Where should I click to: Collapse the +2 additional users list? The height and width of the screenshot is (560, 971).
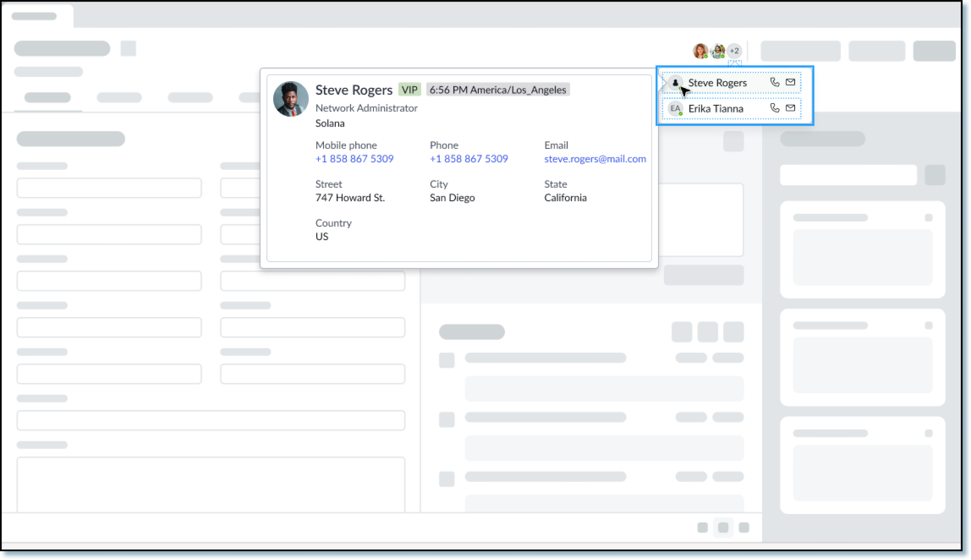(734, 51)
